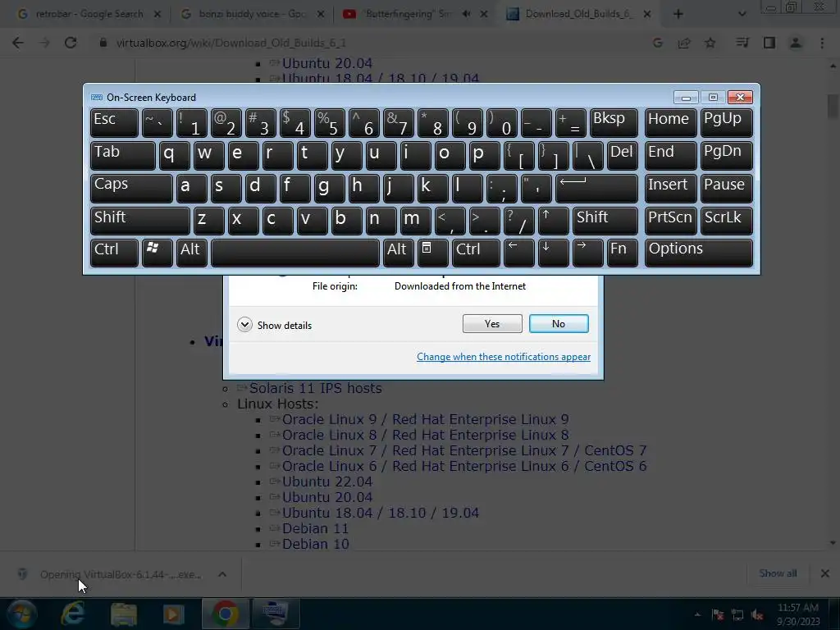Screen dimensions: 840x630
Task: Mute the Butterfingering tab audio icon
Action: [466, 14]
